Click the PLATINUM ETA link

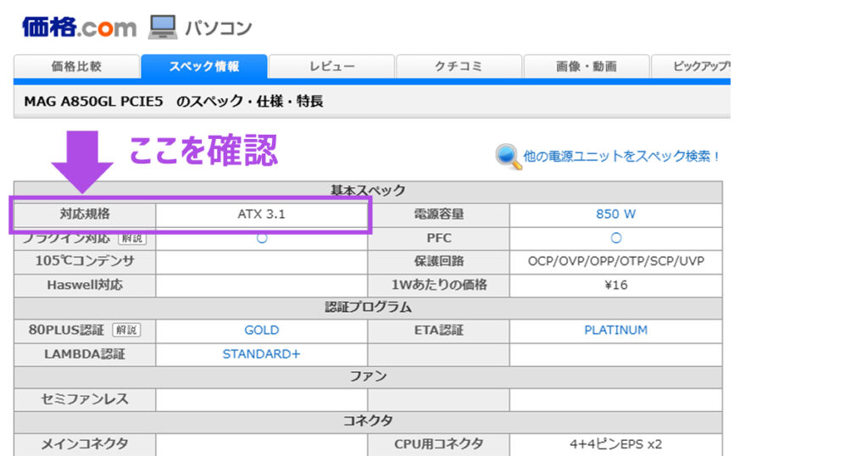[x=615, y=331]
